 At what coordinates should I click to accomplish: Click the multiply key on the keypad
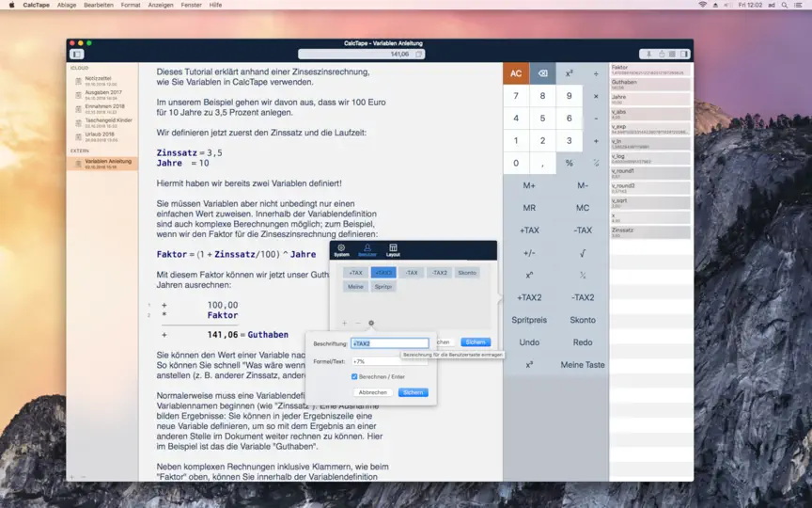click(596, 96)
